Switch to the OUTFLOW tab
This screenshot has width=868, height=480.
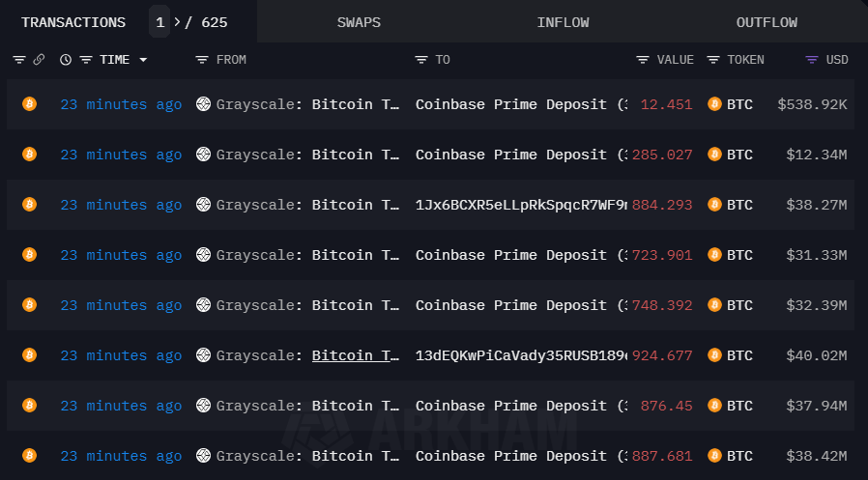coord(767,22)
